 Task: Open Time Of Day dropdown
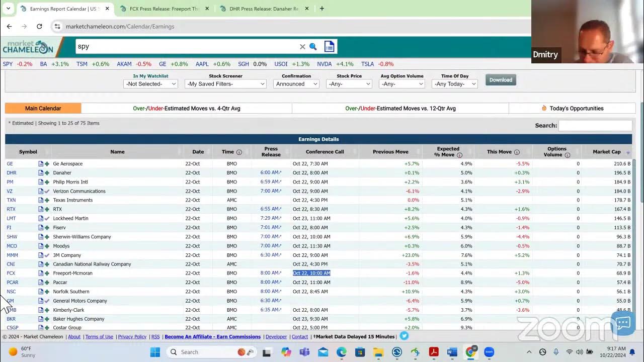click(455, 84)
